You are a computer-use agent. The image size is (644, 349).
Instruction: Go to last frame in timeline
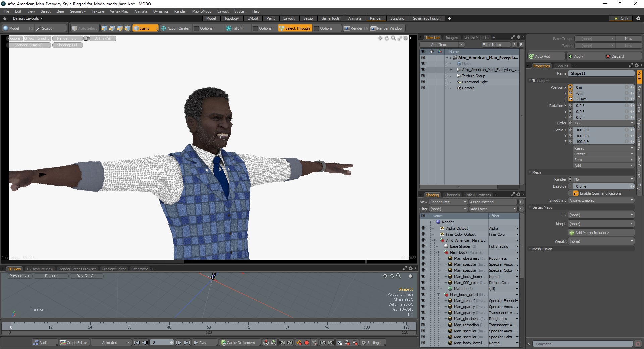coord(187,343)
